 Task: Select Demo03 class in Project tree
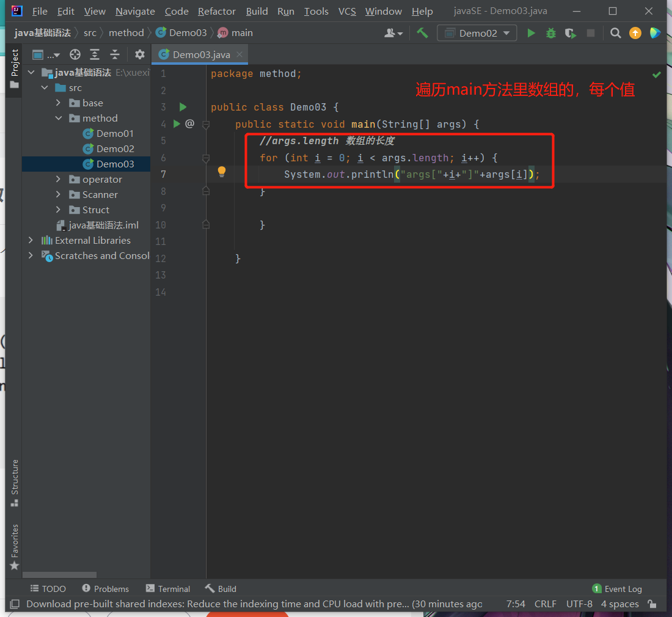108,164
